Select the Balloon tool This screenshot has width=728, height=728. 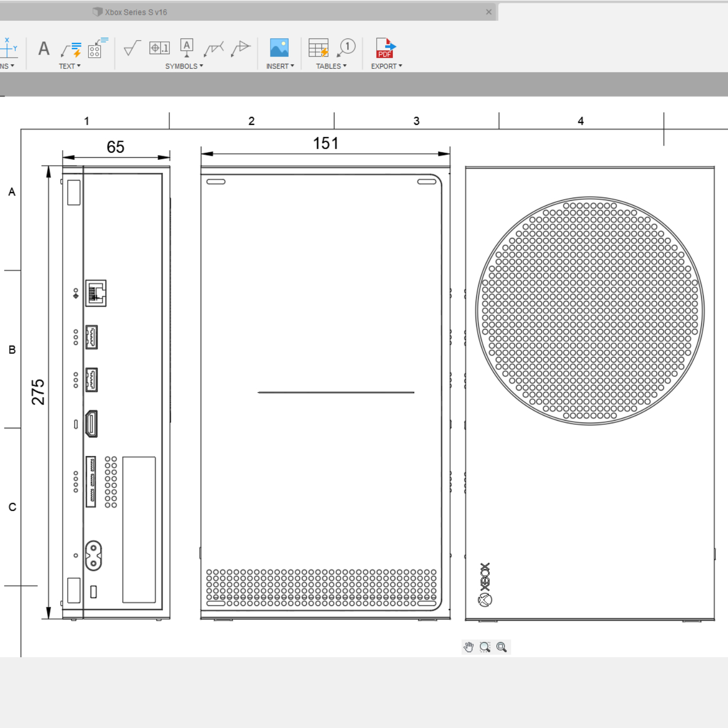(346, 48)
